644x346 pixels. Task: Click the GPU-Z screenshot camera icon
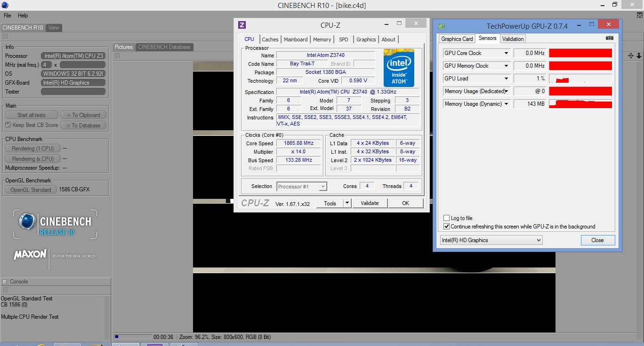click(x=610, y=38)
